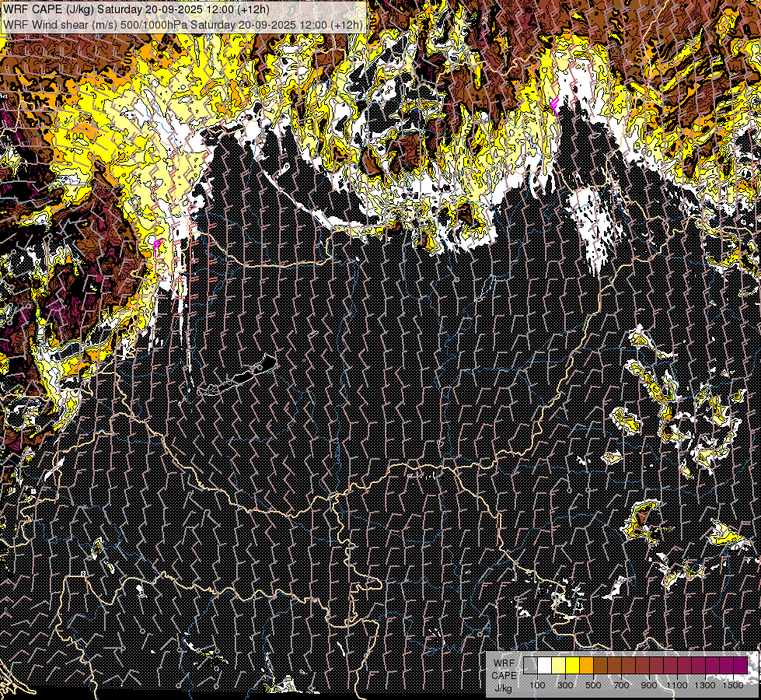This screenshot has height=700, width=761.
Task: Click the gray legend swatch below 100 J/kg
Action: (x=530, y=666)
